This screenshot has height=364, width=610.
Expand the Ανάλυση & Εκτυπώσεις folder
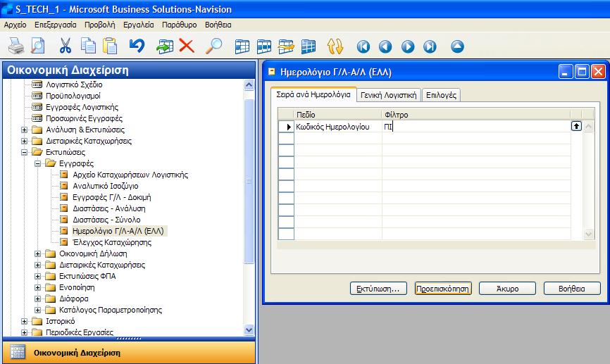click(x=25, y=130)
